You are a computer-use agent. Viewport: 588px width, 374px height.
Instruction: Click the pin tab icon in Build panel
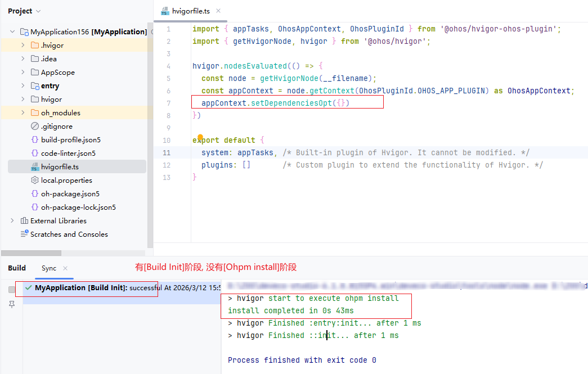tap(12, 304)
